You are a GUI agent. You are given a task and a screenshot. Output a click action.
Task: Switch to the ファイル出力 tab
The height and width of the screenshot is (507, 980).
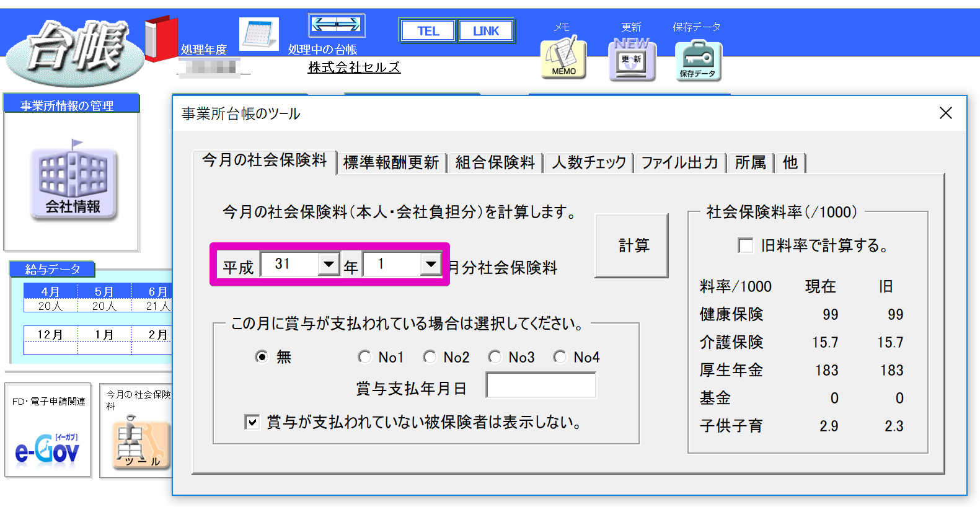coord(679,162)
